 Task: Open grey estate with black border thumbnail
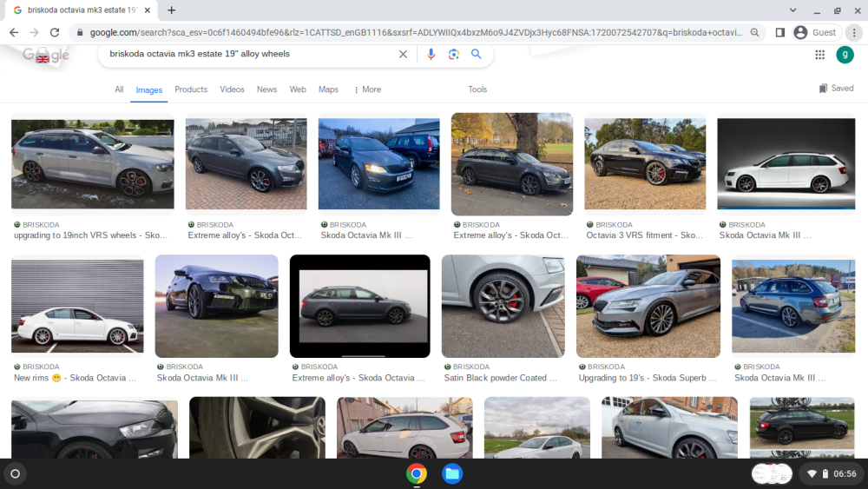point(360,307)
